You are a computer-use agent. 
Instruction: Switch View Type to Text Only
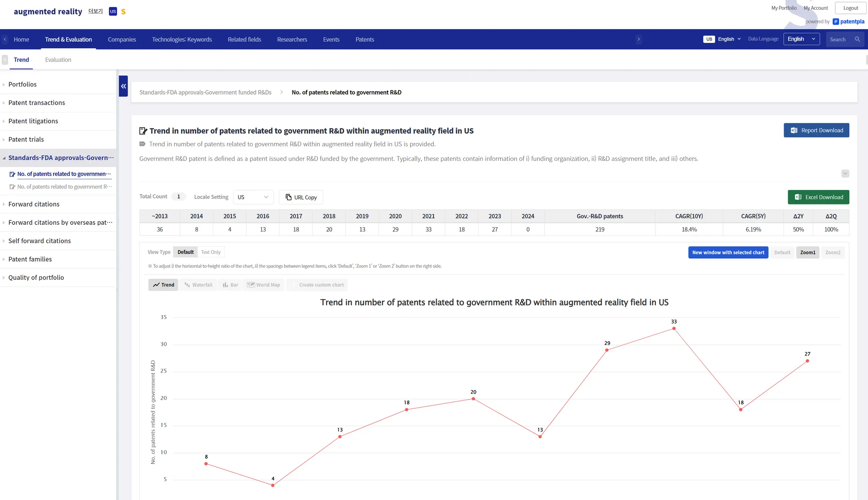211,252
